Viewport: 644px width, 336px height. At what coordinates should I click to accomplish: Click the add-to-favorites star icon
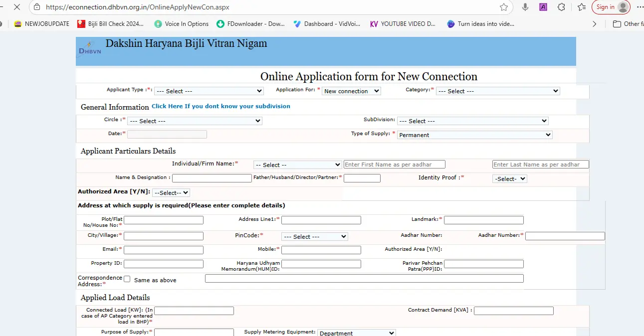pyautogui.click(x=504, y=7)
